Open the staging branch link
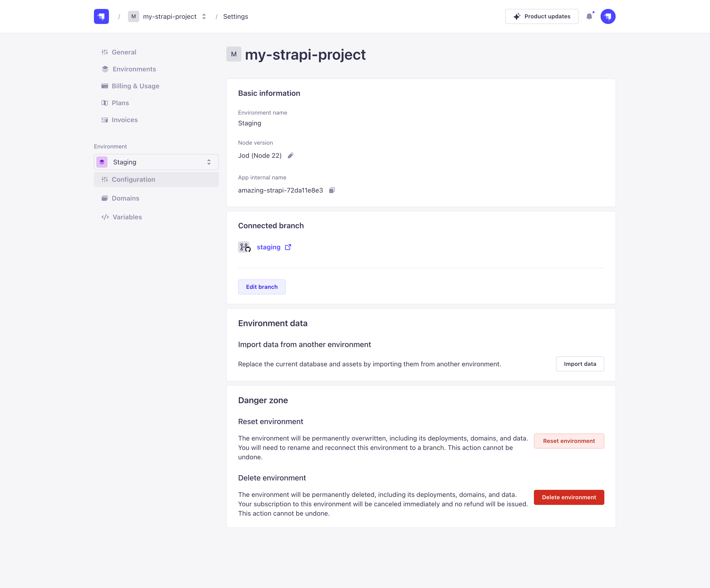The width and height of the screenshot is (710, 588). click(x=268, y=247)
